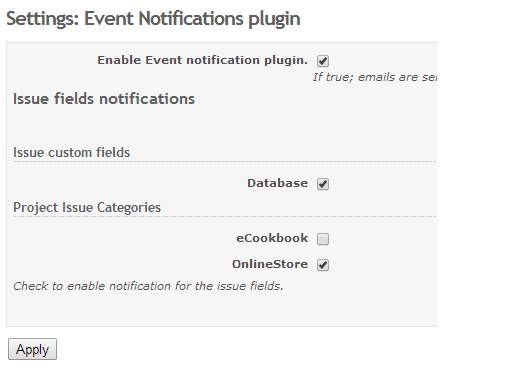510x368 pixels.
Task: Click the 'Check to enable notification' hint text
Action: tap(148, 286)
